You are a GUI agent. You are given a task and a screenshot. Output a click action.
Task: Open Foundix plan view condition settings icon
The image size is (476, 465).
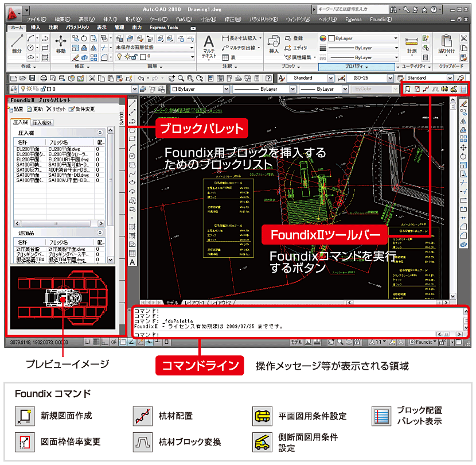point(444,89)
